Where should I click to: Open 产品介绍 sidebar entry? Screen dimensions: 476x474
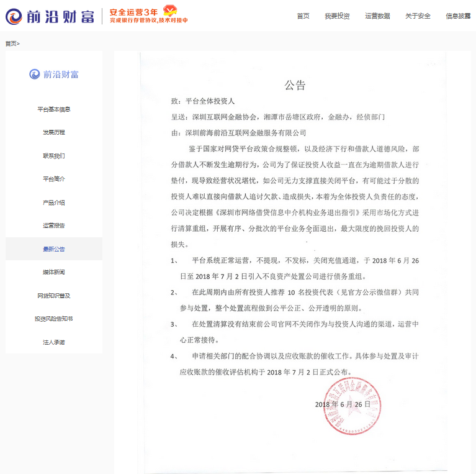pos(54,203)
